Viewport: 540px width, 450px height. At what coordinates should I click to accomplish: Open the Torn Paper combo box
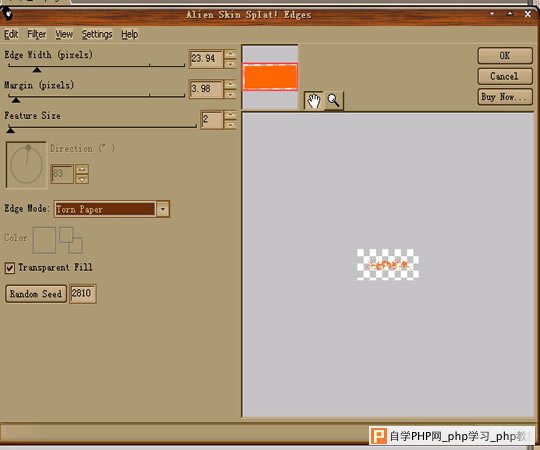112,209
